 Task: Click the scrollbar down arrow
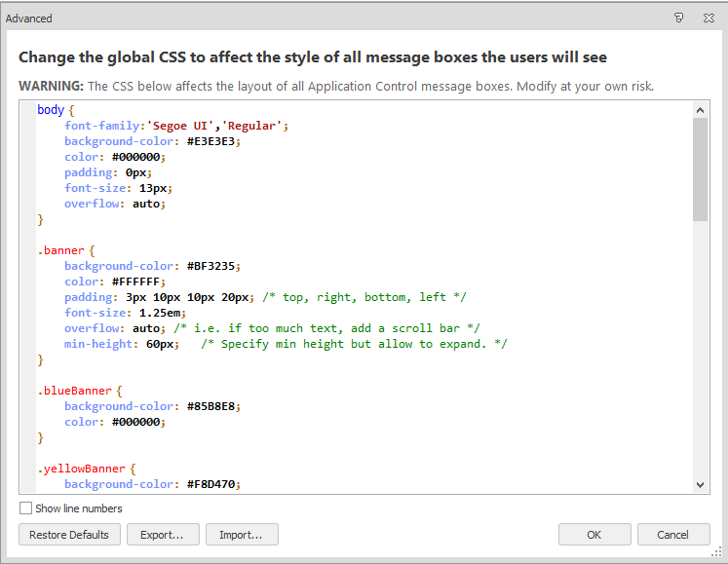coord(701,484)
